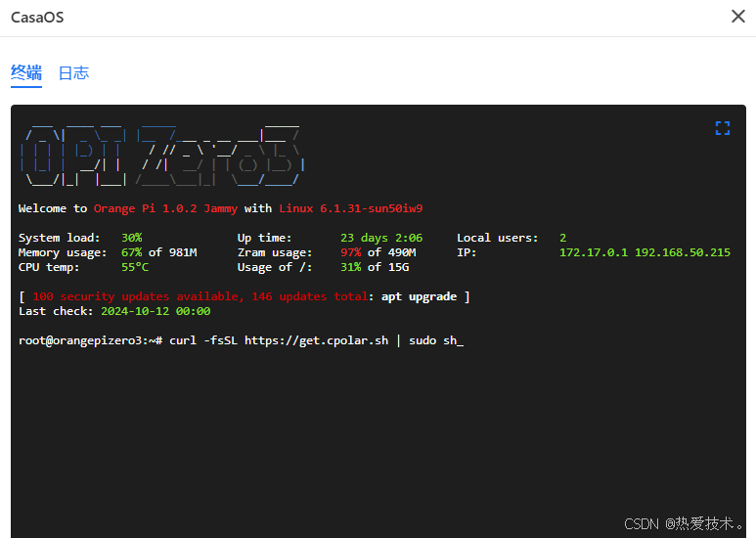Click '146 updates total' text
Viewport: 756px width, 538px height.
(309, 296)
